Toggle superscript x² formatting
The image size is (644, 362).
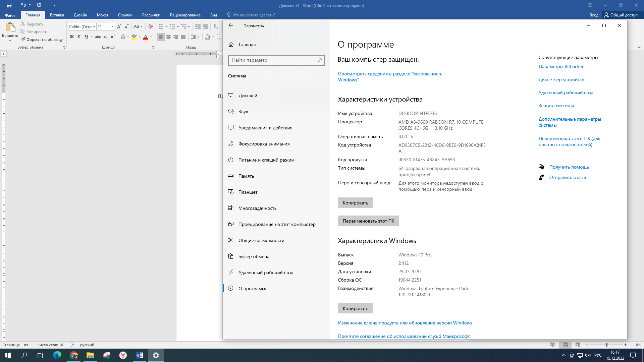(x=113, y=37)
